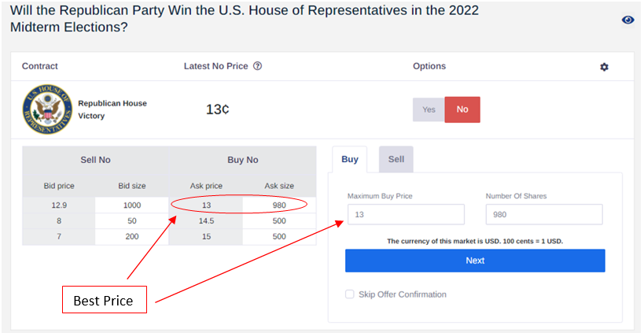Click the U.S. House of Representatives seal

(x=48, y=109)
